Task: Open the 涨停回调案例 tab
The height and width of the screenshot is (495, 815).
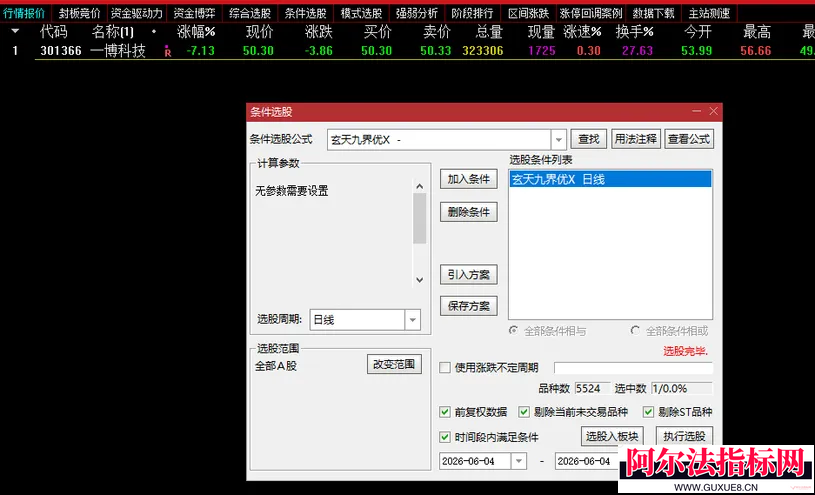Action: coord(590,13)
